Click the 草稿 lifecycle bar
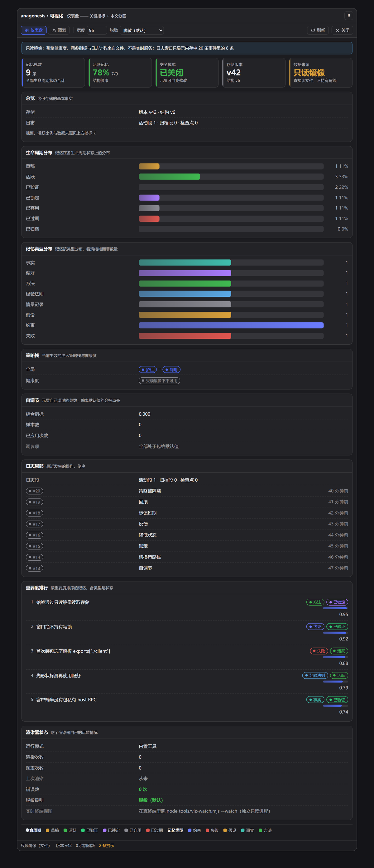Viewport: 374px width, 868px height. [149, 167]
